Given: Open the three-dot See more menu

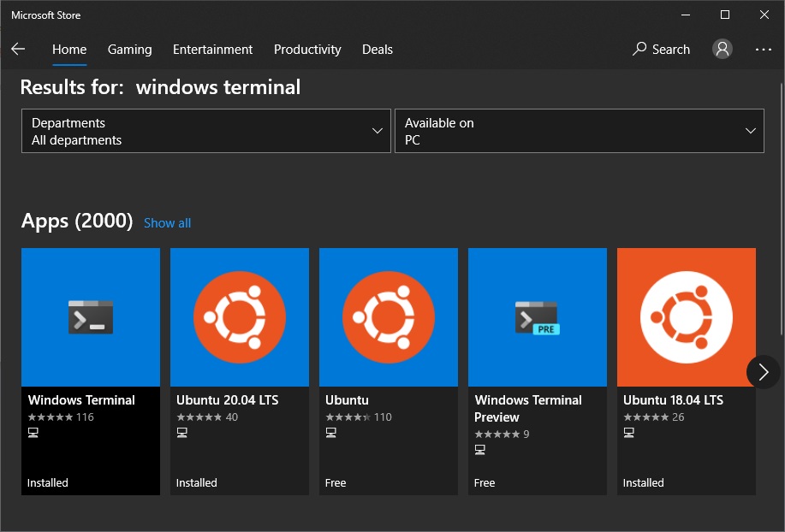Looking at the screenshot, I should tap(763, 49).
